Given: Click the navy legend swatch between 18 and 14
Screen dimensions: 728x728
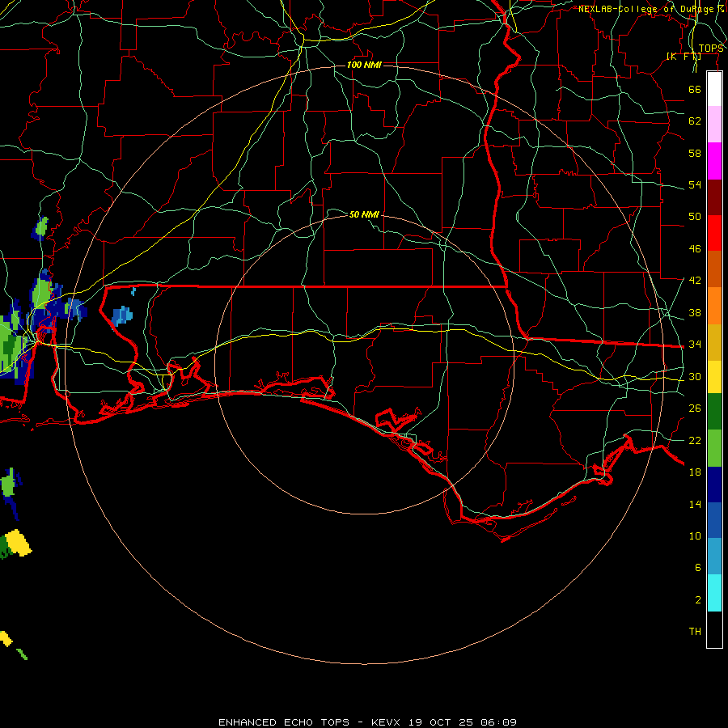Looking at the screenshot, I should coord(714,485).
